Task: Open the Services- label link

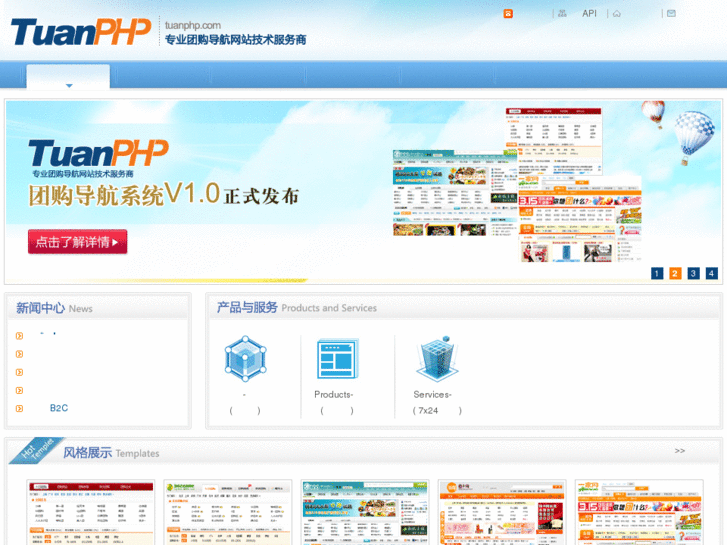Action: (433, 395)
